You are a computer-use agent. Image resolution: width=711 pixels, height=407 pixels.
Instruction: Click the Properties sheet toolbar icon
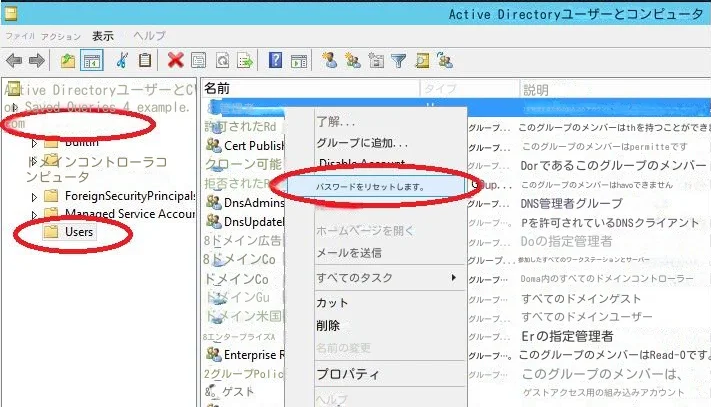tap(198, 60)
